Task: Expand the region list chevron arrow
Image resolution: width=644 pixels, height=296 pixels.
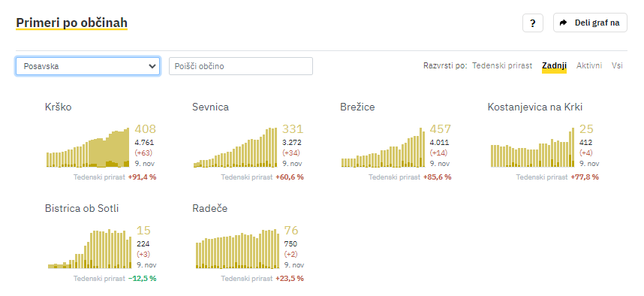Action: pyautogui.click(x=152, y=66)
